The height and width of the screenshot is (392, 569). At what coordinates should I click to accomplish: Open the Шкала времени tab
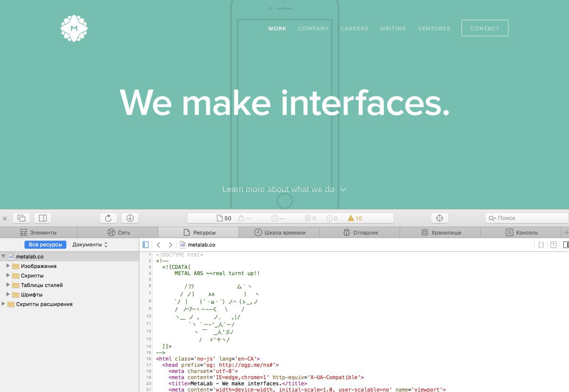pos(280,232)
